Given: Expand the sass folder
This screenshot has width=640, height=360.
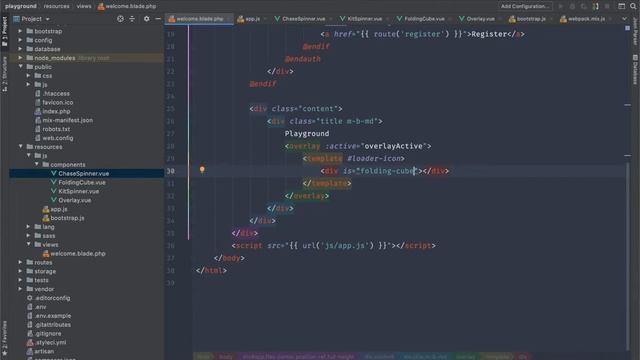Looking at the screenshot, I should 28,236.
